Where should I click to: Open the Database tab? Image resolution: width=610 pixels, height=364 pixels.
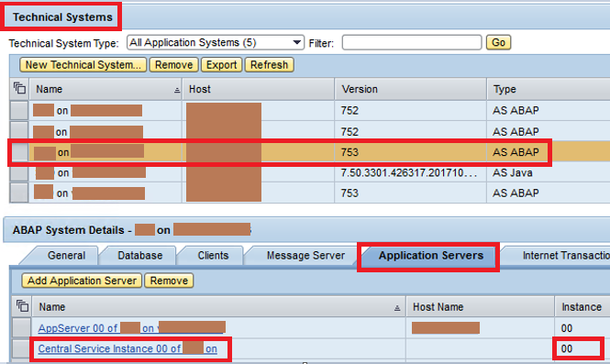coord(140,256)
